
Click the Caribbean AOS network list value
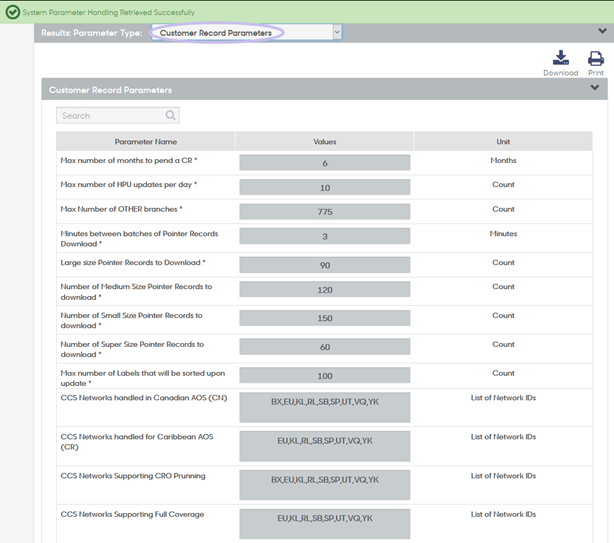click(325, 446)
